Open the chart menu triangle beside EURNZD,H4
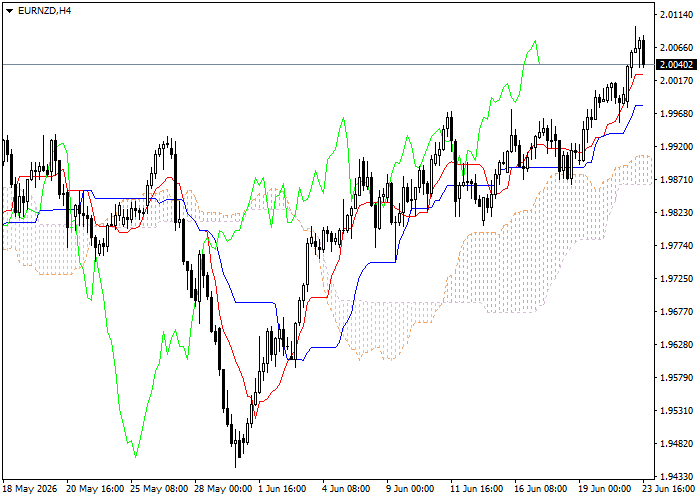 pyautogui.click(x=9, y=11)
